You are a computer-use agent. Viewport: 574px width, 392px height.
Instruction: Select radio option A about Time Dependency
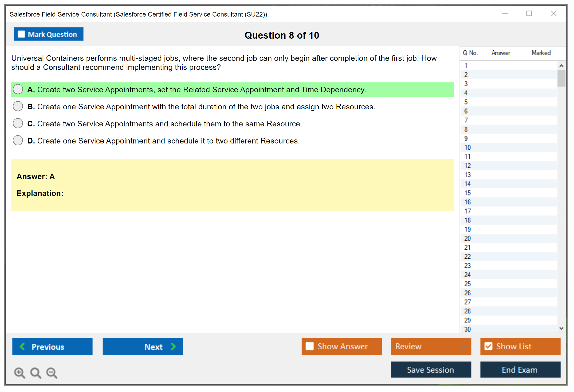click(18, 89)
